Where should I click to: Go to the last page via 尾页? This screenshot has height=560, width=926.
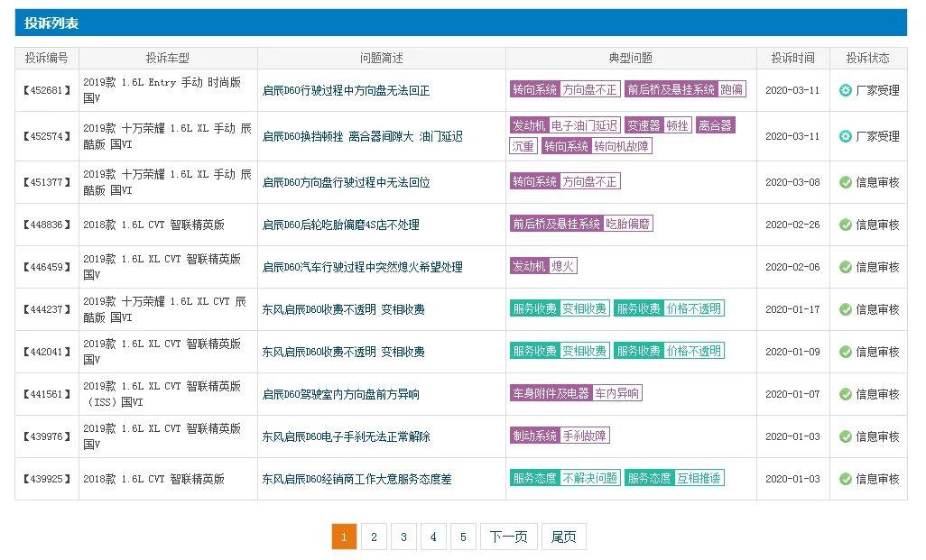click(564, 537)
